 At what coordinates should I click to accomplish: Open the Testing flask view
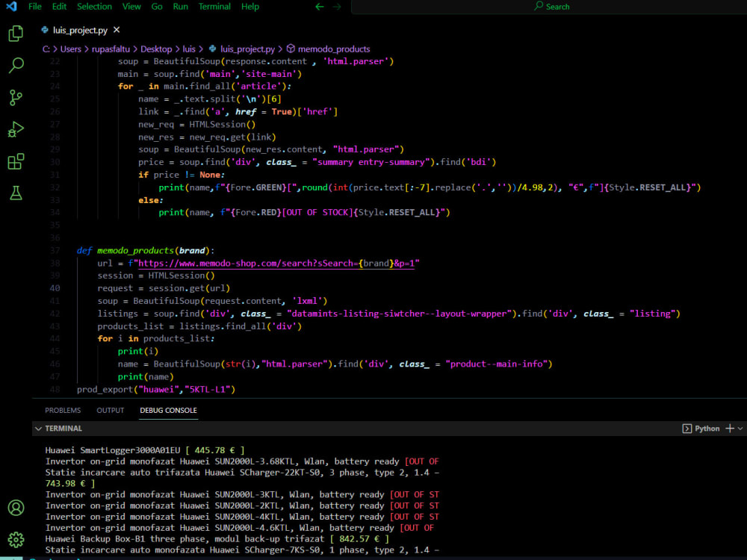(16, 193)
